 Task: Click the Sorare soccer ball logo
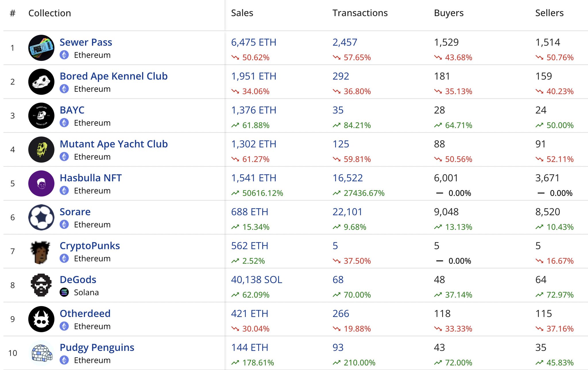pyautogui.click(x=41, y=217)
